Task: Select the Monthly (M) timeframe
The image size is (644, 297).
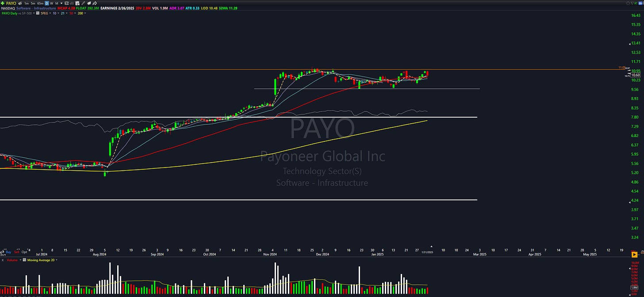Action: 57,4
